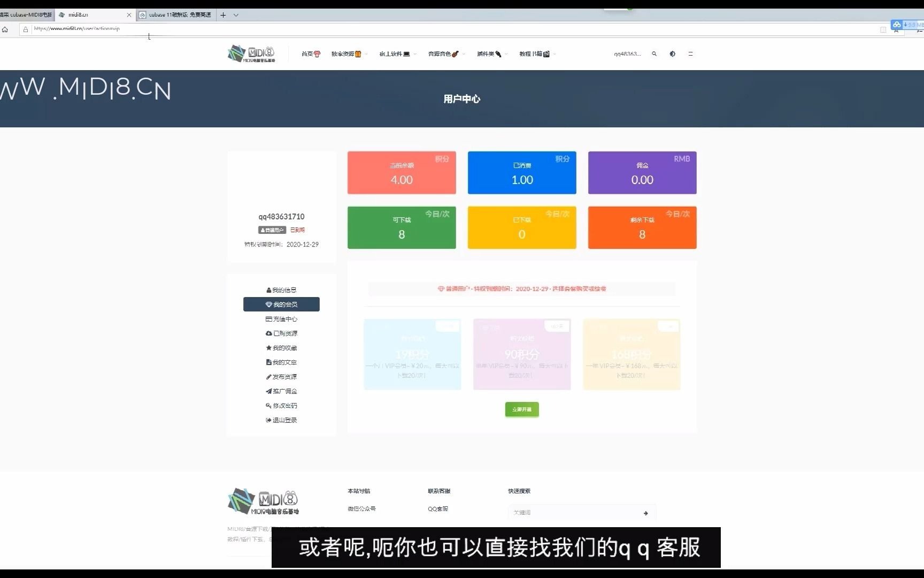Select 我的会员 in the sidebar menu
This screenshot has width=924, height=578.
click(x=281, y=305)
